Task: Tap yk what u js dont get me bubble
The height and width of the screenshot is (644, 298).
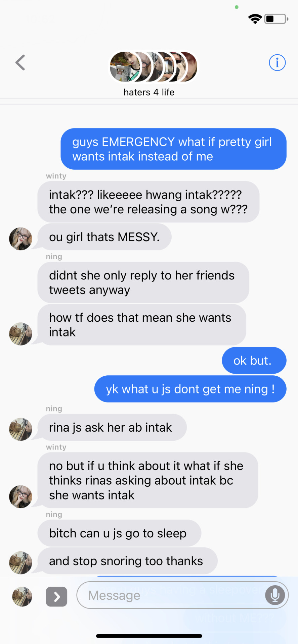Action: point(190,389)
